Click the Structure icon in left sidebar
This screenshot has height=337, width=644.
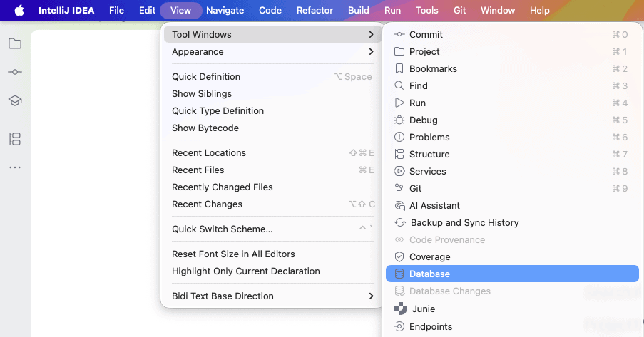15,139
